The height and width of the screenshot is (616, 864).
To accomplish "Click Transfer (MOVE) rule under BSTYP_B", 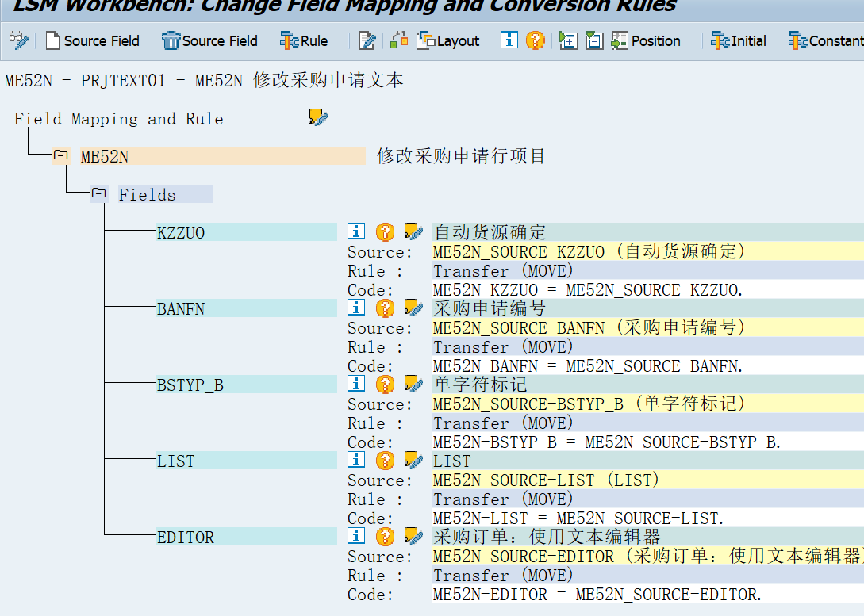I will [x=648, y=423].
